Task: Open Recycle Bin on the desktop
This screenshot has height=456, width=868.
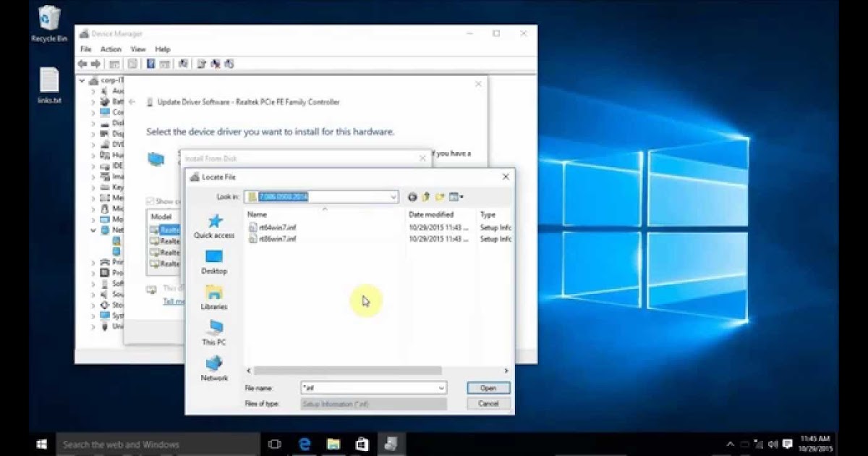Action: pos(49,23)
